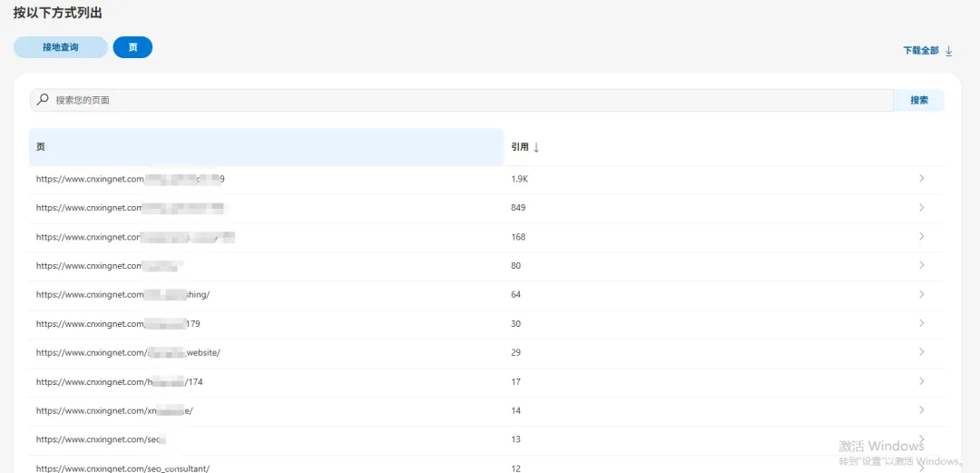Screen dimensions: 980x473
Task: Open chevron for the 29 citations row
Action: 921,352
